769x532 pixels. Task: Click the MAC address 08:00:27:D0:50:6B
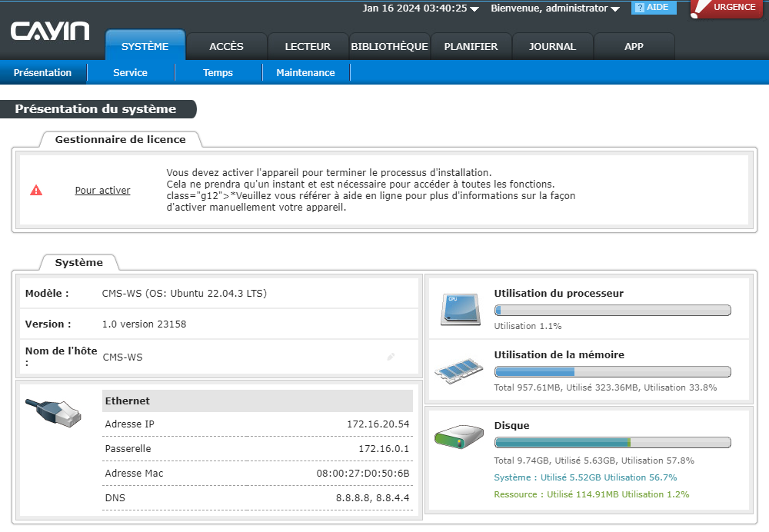363,473
